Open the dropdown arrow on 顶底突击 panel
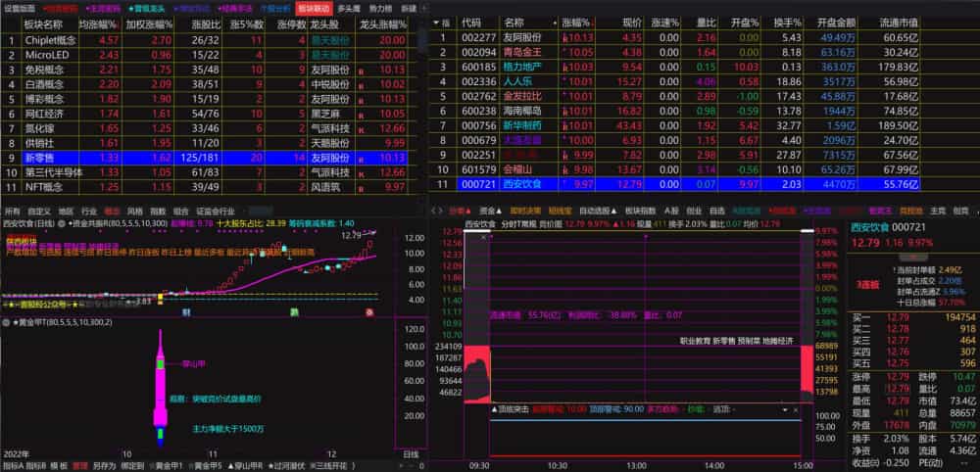 [784, 410]
